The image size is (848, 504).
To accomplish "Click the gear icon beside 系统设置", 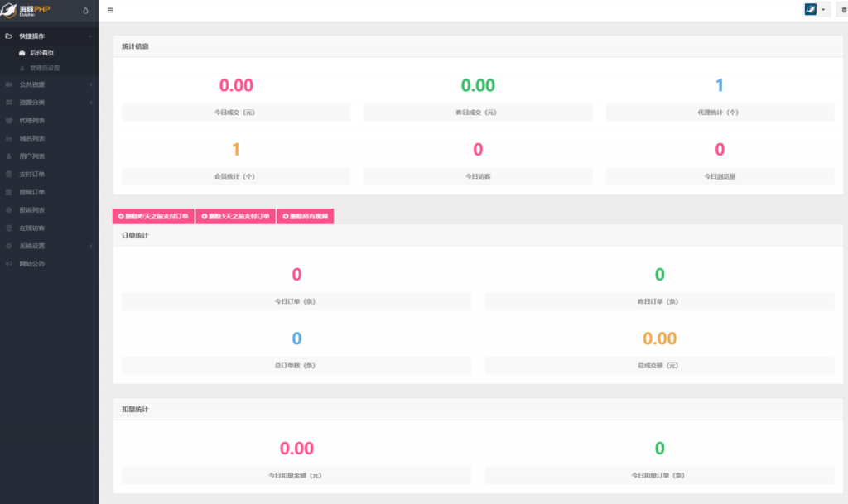I will coord(9,246).
